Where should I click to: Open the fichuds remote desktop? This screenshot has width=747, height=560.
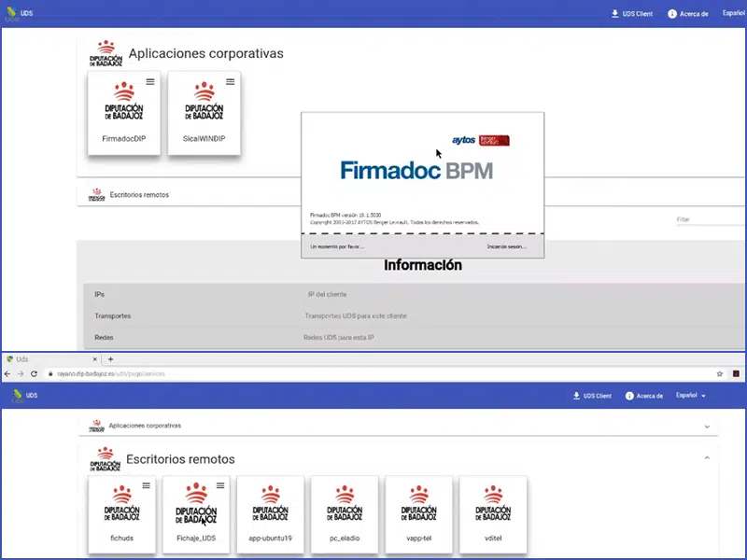click(x=123, y=513)
